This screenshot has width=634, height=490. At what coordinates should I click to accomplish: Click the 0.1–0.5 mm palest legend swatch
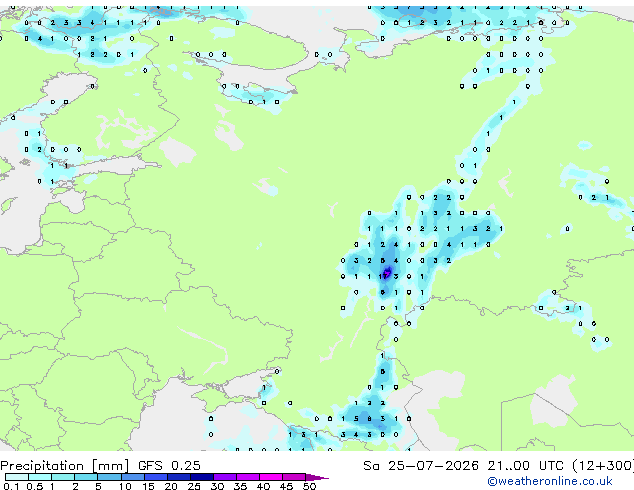[17, 477]
